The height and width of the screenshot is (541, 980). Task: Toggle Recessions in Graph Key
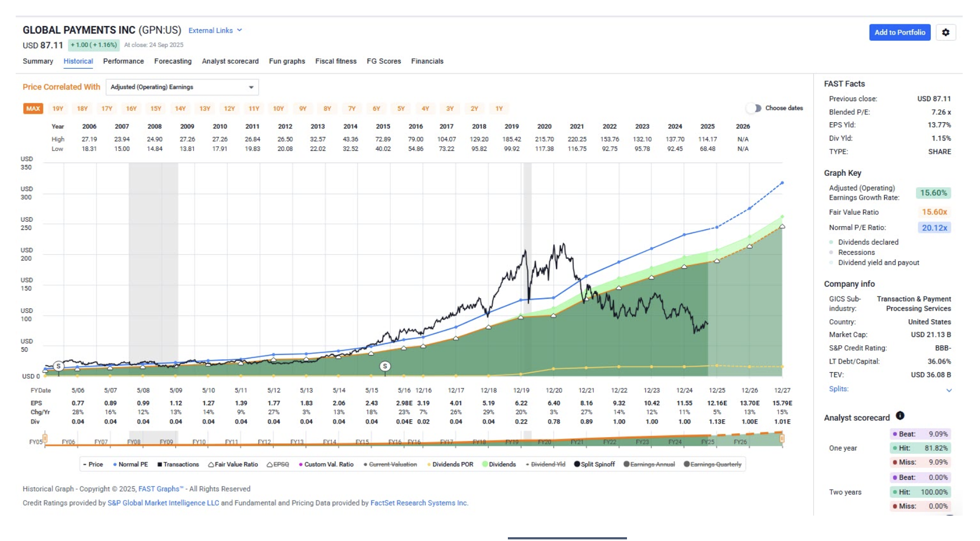852,252
